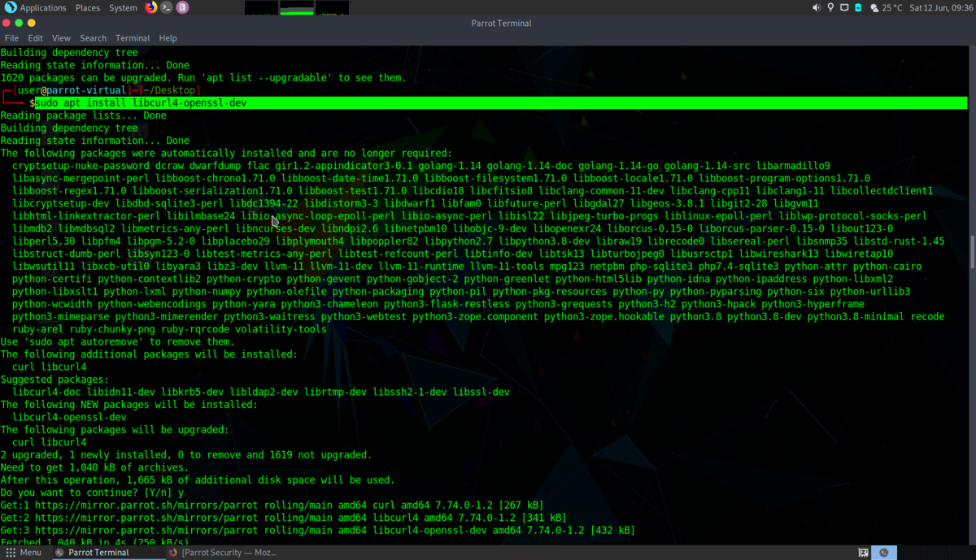Open the File menu
Image resolution: width=976 pixels, height=560 pixels.
tap(11, 38)
